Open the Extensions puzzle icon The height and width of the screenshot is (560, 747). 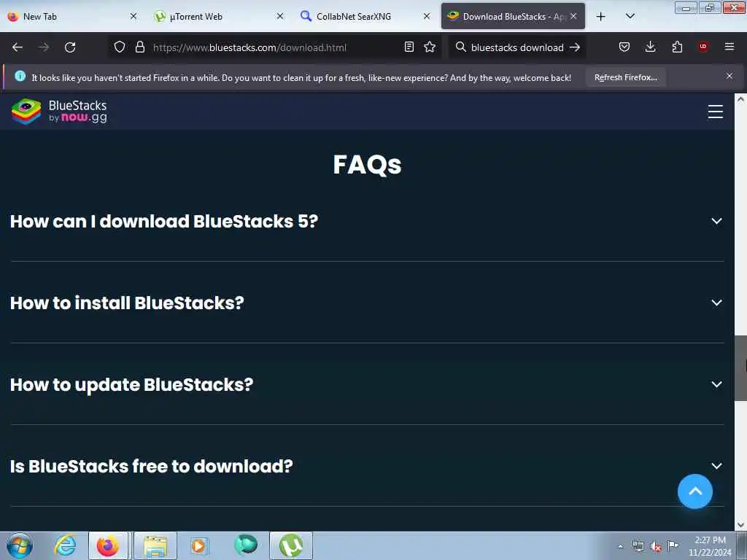click(677, 47)
